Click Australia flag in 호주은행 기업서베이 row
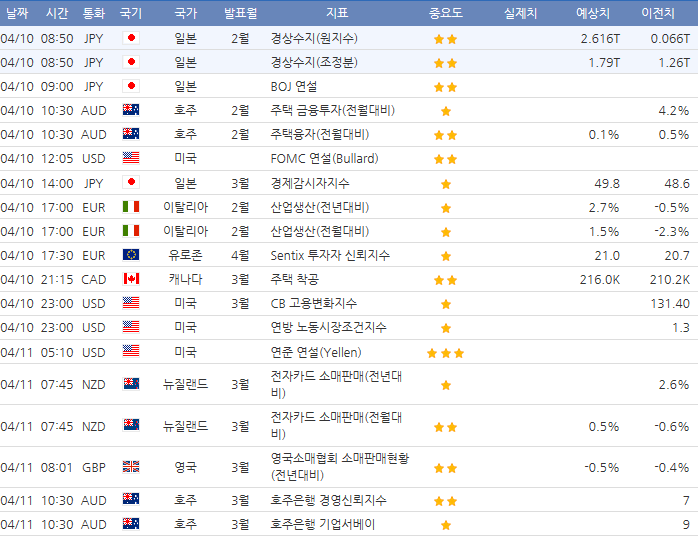 [131, 524]
